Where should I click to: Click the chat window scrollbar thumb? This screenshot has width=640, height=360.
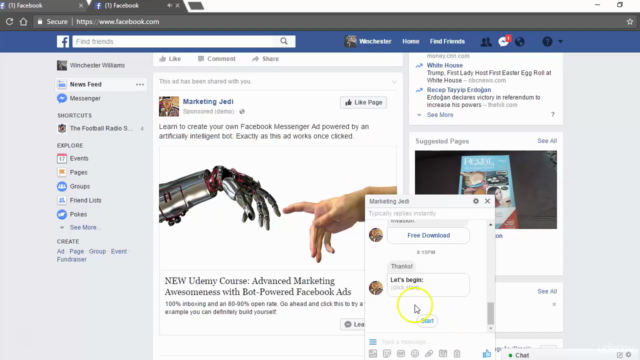coord(490,313)
